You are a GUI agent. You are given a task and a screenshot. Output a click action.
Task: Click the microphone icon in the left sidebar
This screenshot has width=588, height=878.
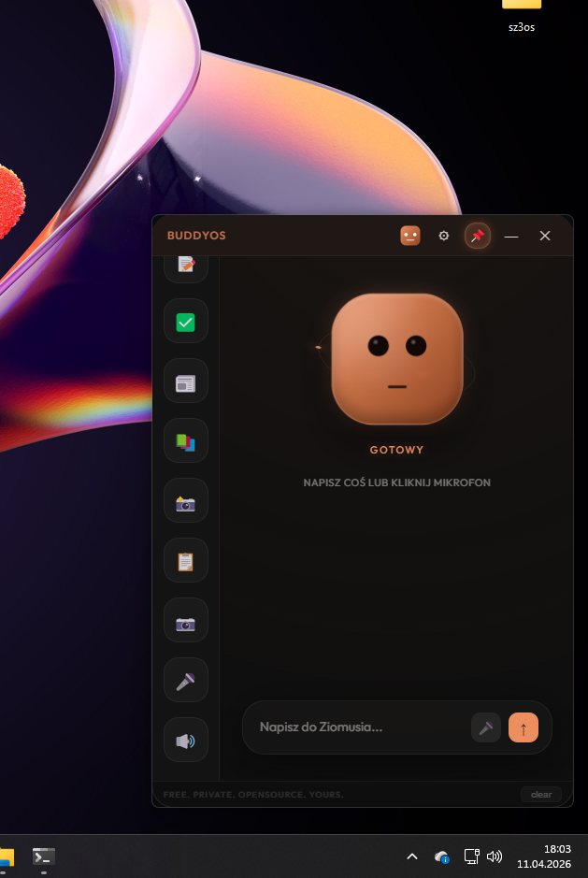(185, 681)
